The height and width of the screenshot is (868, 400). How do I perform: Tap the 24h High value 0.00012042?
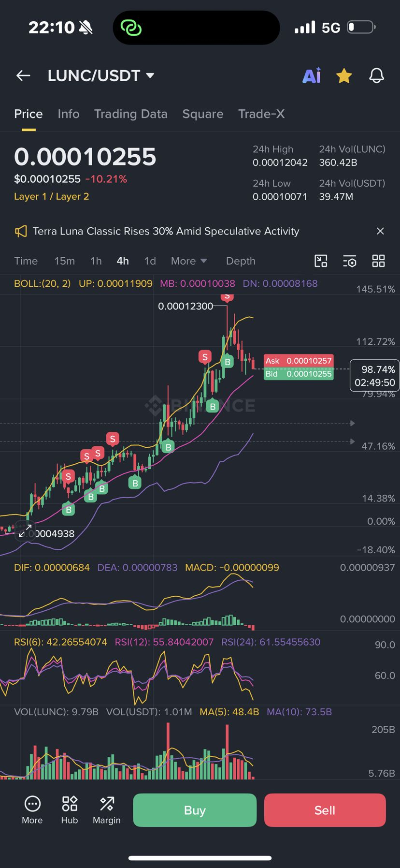[x=280, y=162]
